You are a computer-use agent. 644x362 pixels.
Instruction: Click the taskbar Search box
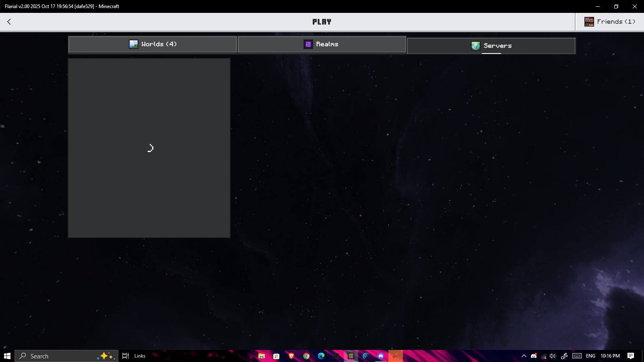click(x=66, y=356)
